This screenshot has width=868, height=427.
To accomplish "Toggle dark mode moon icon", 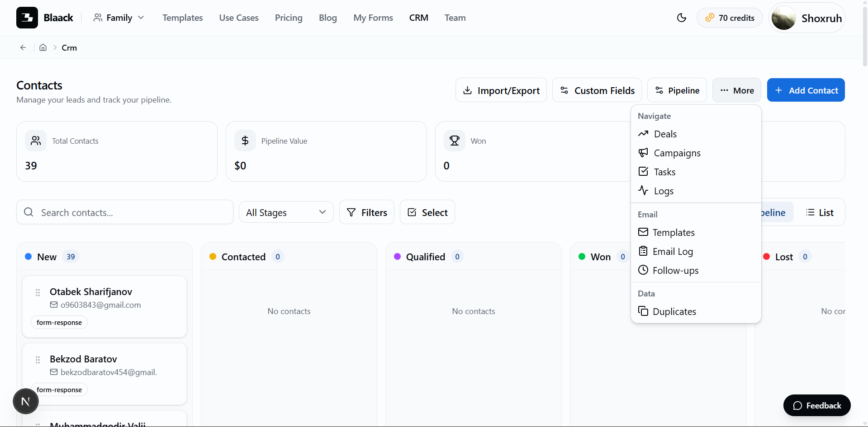I will 681,18.
